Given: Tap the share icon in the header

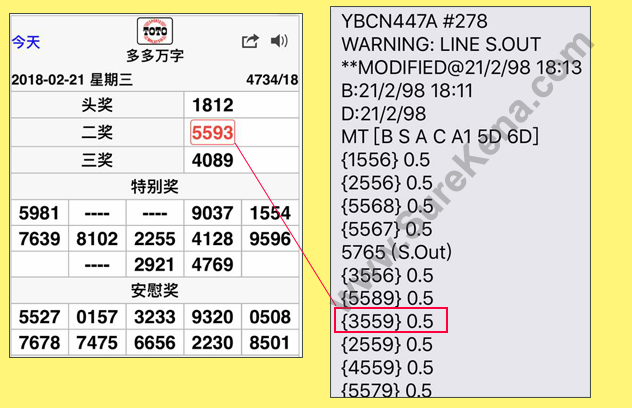Looking at the screenshot, I should 250,41.
